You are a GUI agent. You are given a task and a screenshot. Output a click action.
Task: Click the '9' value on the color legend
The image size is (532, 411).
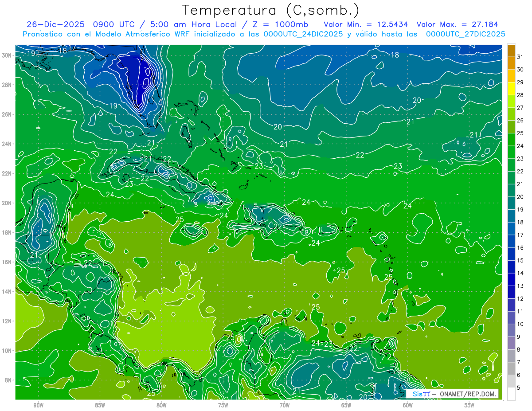pos(518,337)
